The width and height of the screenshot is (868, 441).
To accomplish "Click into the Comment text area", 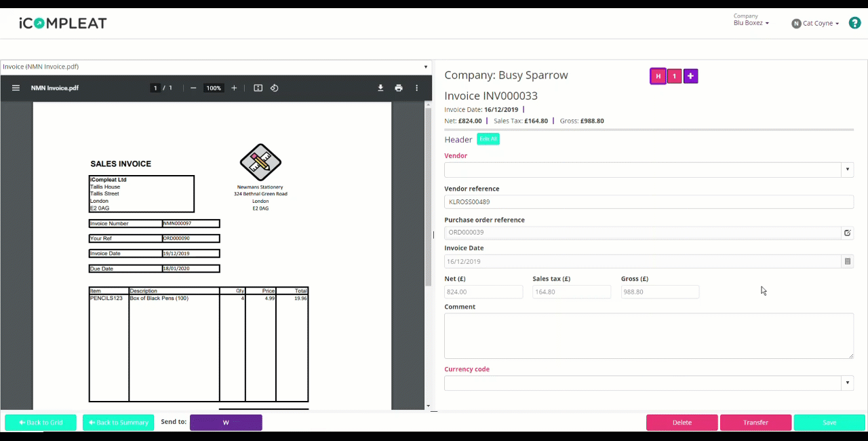I will point(649,336).
